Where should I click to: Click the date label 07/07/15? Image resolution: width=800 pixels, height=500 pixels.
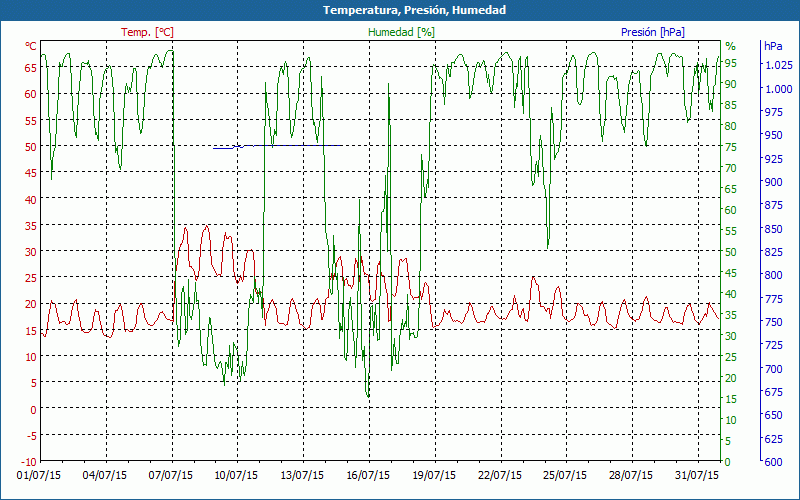pos(170,475)
